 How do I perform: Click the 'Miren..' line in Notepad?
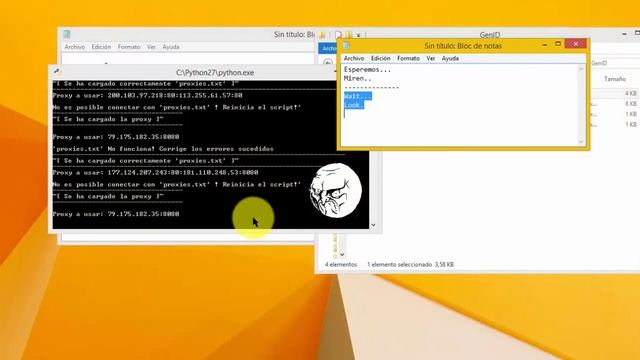tap(358, 79)
